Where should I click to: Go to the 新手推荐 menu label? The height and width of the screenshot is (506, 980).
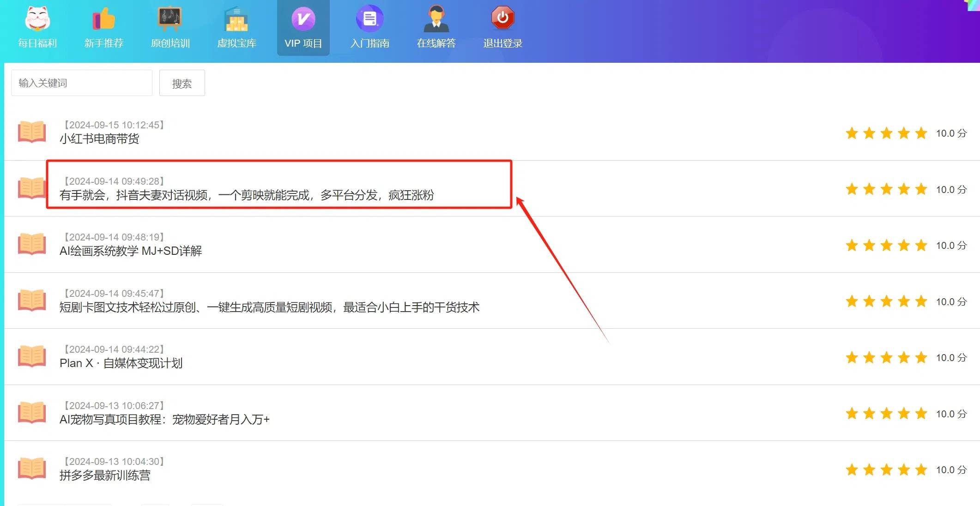pos(104,43)
